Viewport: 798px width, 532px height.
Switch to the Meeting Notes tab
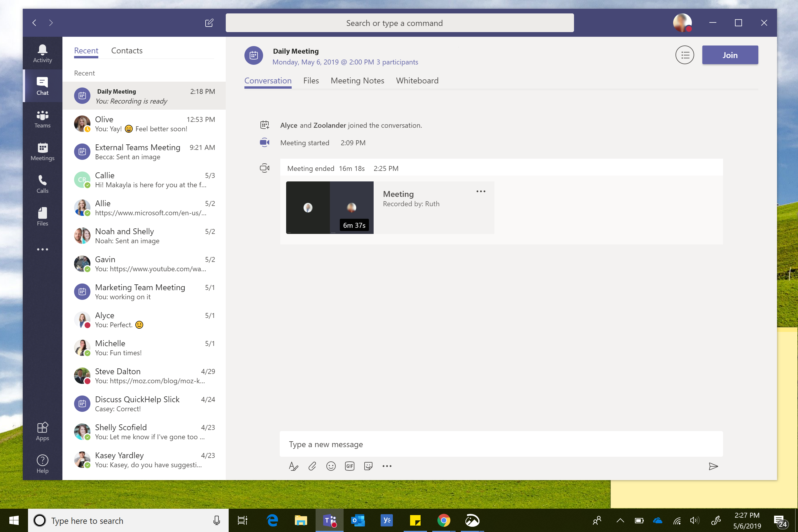357,80
